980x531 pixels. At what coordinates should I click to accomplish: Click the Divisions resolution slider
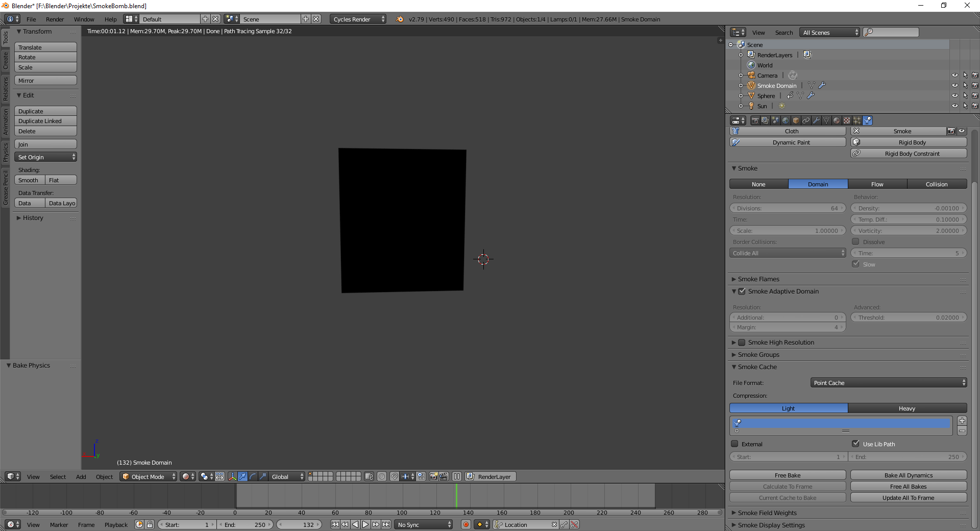point(788,208)
